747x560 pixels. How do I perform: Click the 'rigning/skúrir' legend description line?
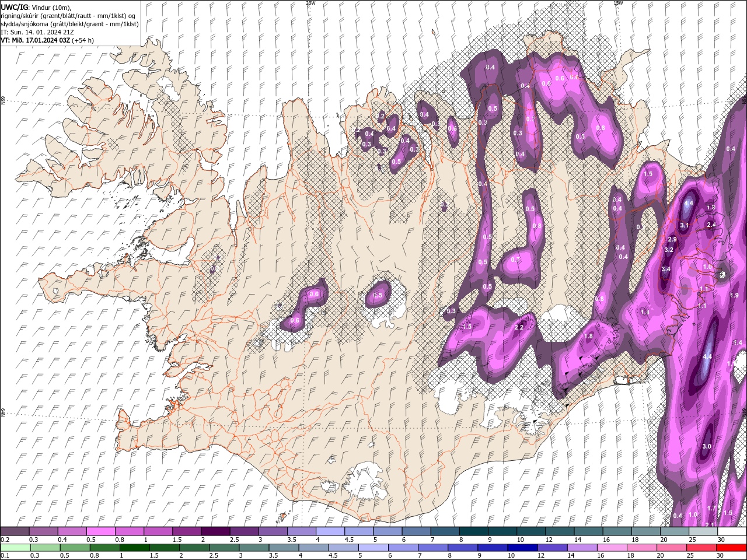pos(68,15)
